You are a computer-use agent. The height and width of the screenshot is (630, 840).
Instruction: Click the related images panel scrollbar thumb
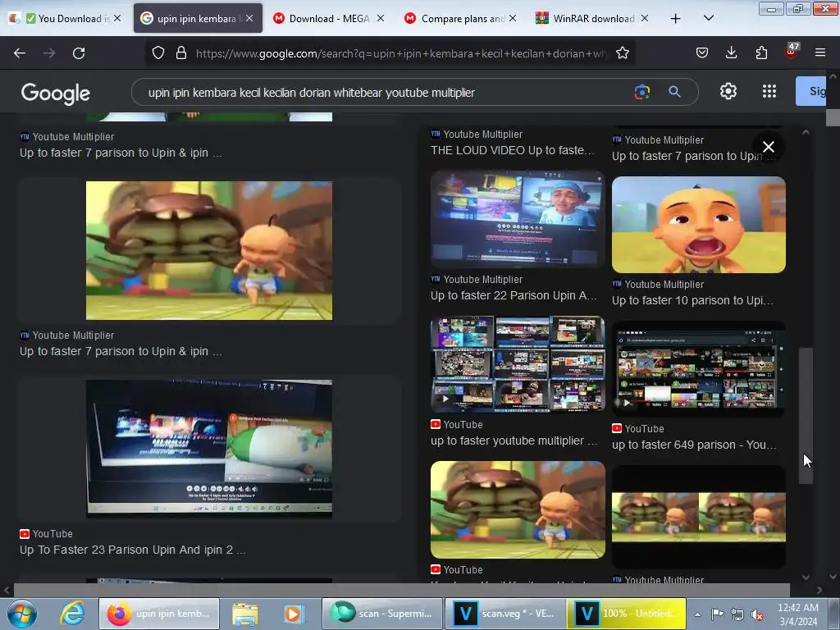pos(806,416)
